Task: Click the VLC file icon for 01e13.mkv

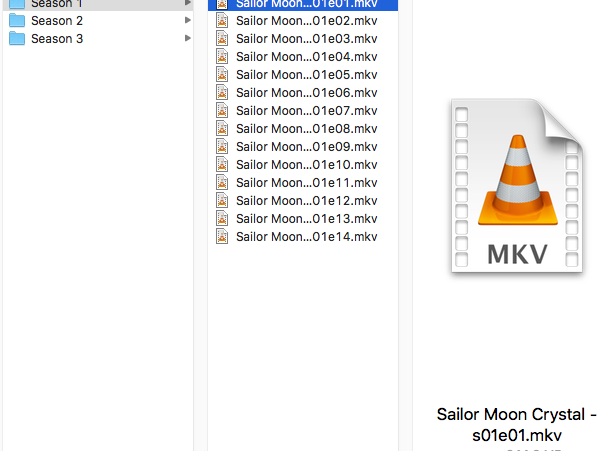Action: click(x=222, y=218)
